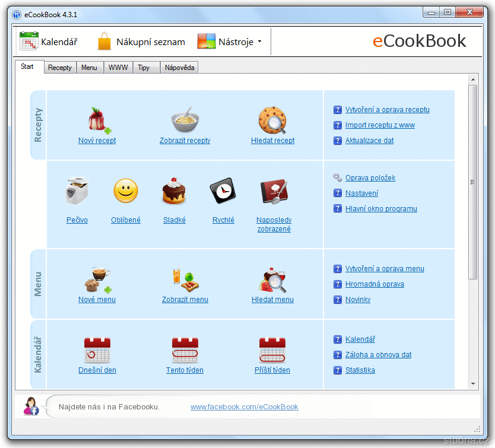Image resolution: width=495 pixels, height=448 pixels.
Task: Click the Zobrazit menu text link
Action: pos(185,300)
